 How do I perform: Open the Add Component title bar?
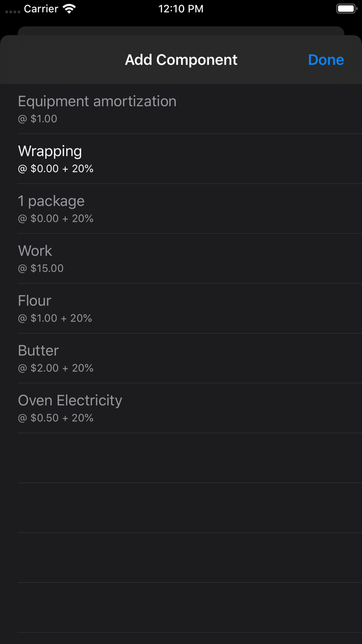click(x=181, y=60)
